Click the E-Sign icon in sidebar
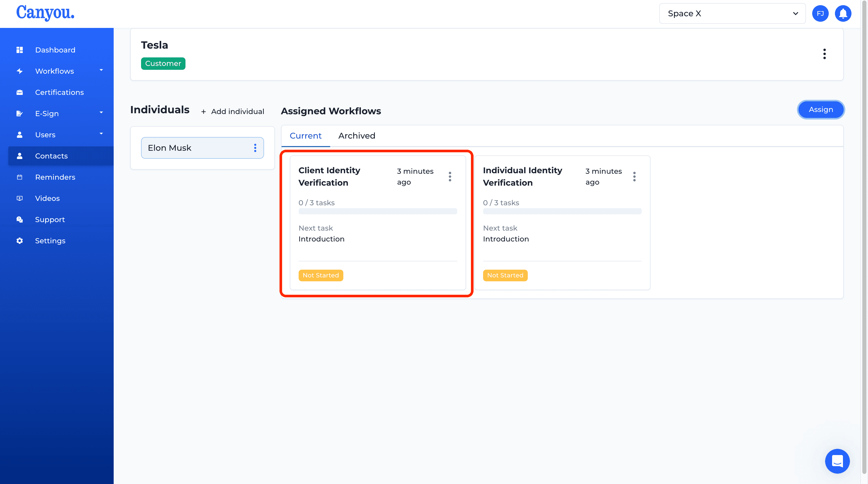Screen dimensions: 868x484 click(19, 113)
